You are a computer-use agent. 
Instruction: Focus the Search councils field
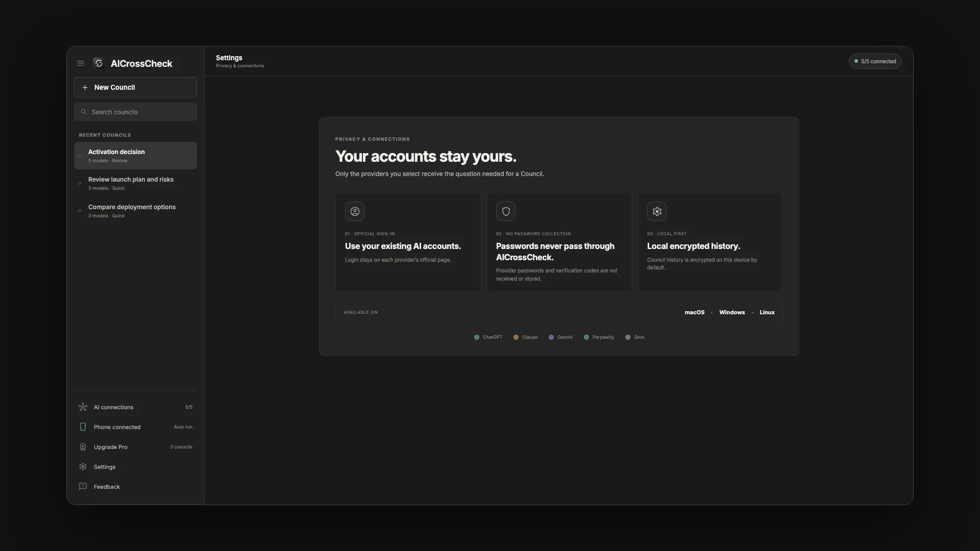[x=135, y=112]
